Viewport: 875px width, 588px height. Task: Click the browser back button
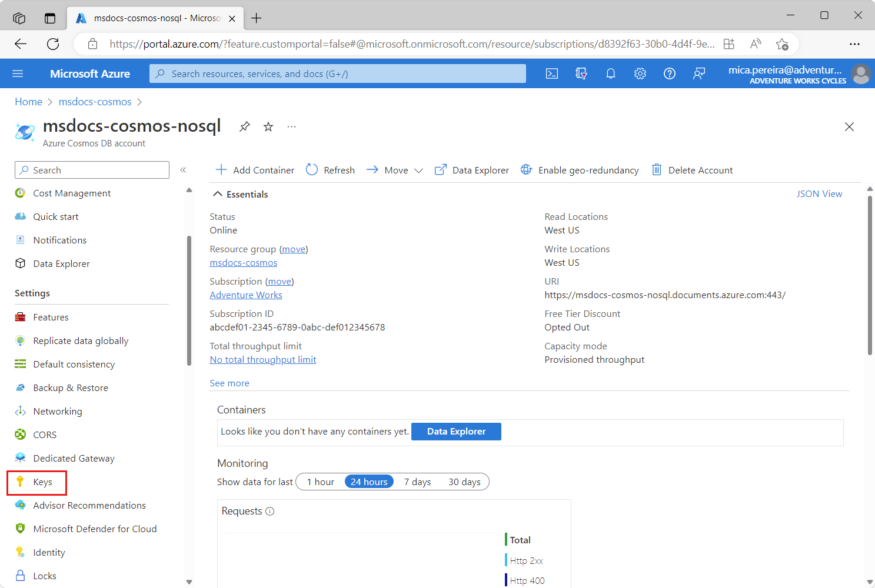coord(21,44)
